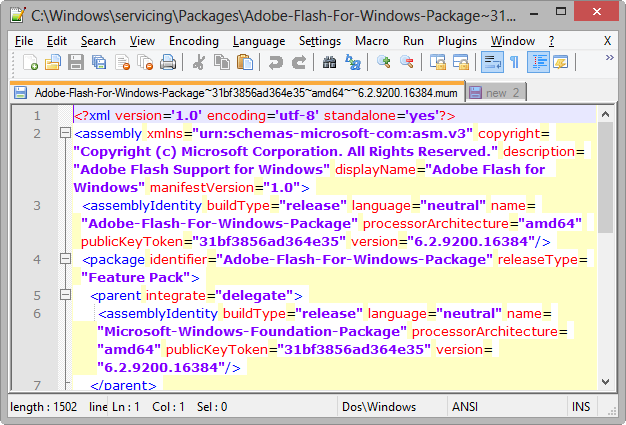
Task: Toggle Show Indent Guide icon
Action: 538,63
